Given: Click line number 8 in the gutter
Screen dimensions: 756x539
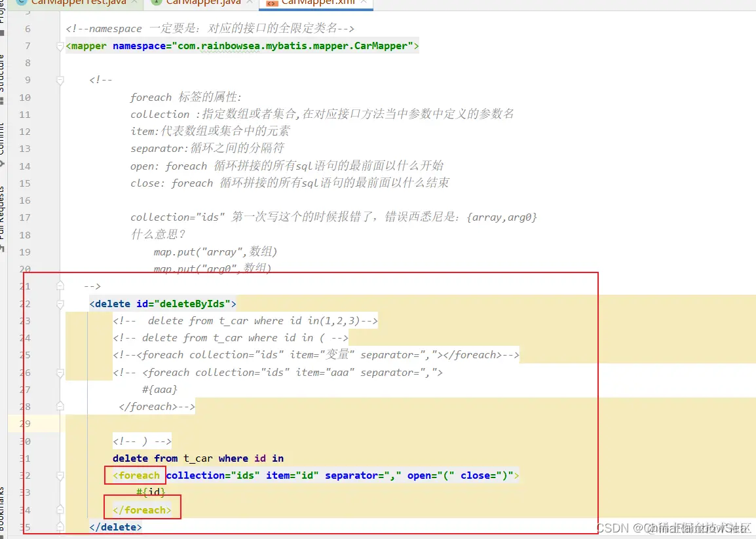Looking at the screenshot, I should pyautogui.click(x=28, y=63).
